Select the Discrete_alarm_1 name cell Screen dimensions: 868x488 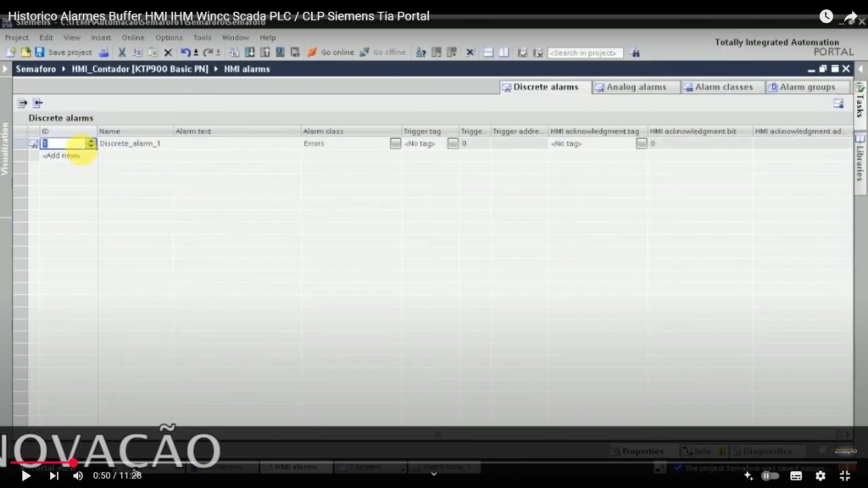point(136,143)
